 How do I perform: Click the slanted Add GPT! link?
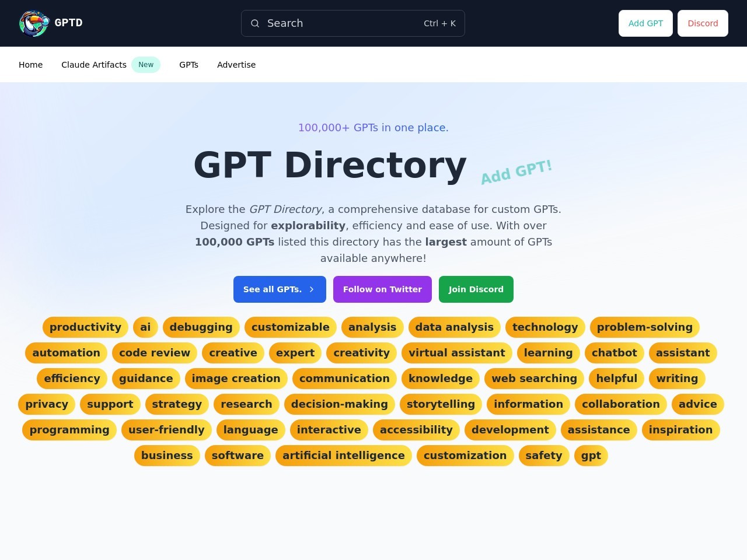tap(516, 171)
